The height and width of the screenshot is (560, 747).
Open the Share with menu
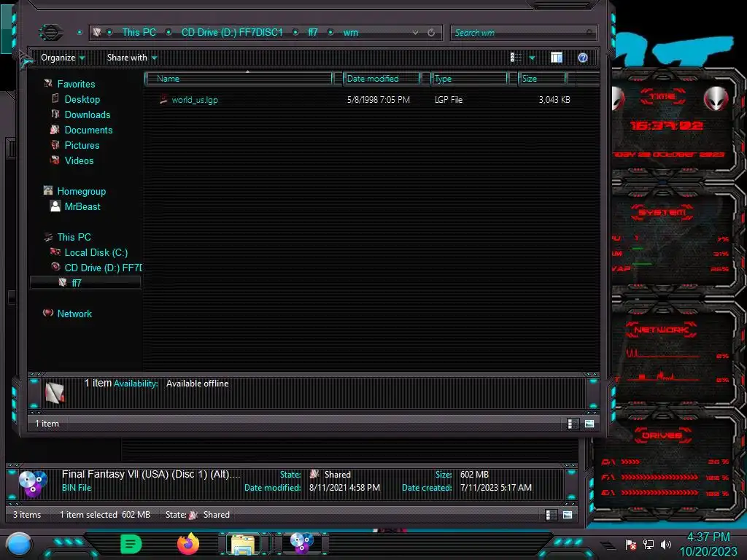[132, 58]
